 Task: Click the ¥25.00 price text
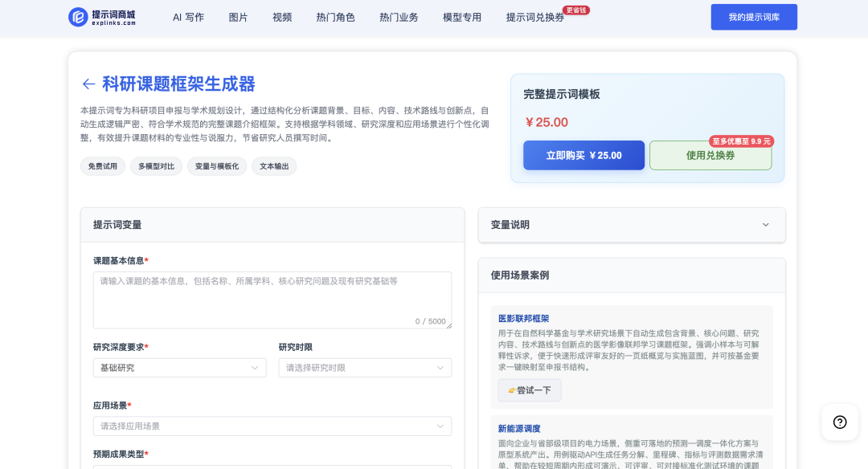pos(547,122)
